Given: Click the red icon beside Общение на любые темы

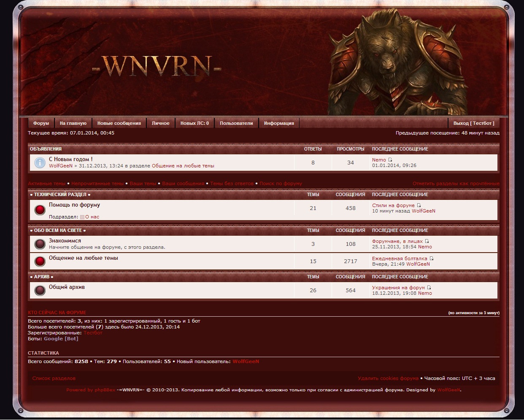Looking at the screenshot, I should tap(40, 261).
